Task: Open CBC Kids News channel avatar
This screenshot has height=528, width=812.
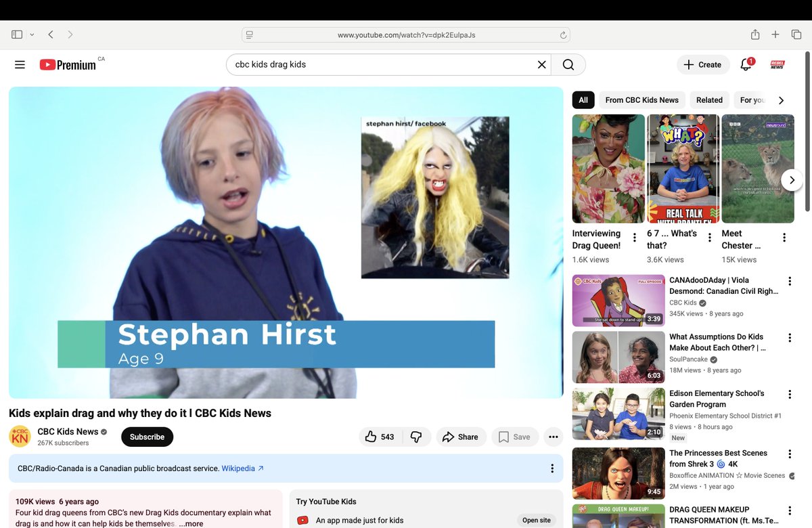Action: (x=20, y=437)
